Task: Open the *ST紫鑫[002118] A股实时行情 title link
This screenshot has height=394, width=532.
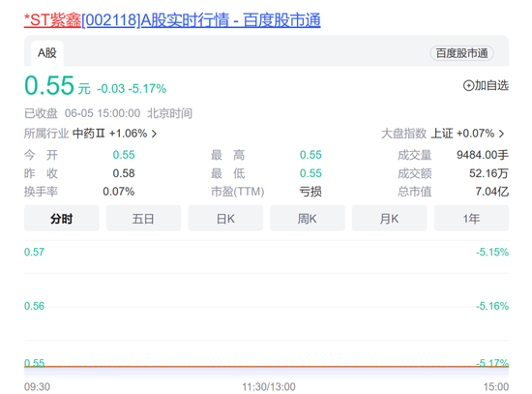Action: click(x=172, y=20)
